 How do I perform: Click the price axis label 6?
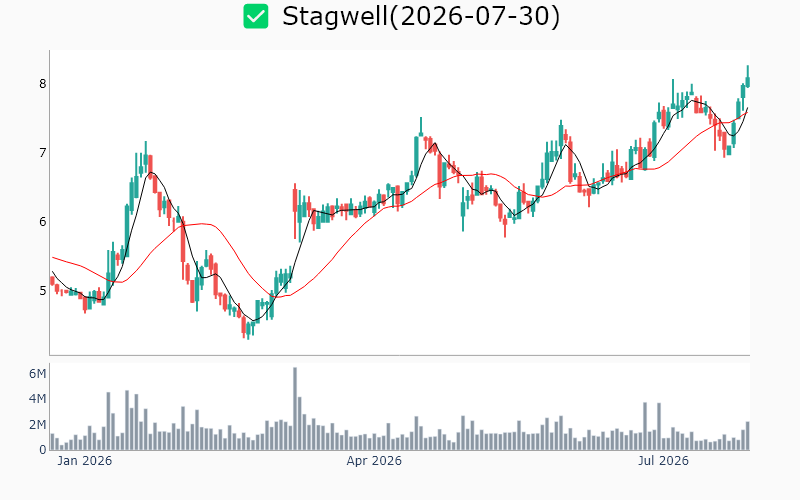pos(42,221)
